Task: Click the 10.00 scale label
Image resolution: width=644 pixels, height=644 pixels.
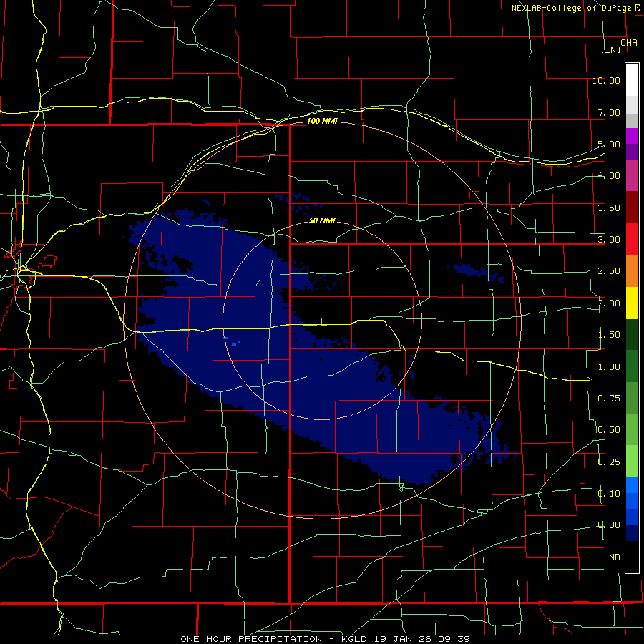Action: [x=606, y=80]
